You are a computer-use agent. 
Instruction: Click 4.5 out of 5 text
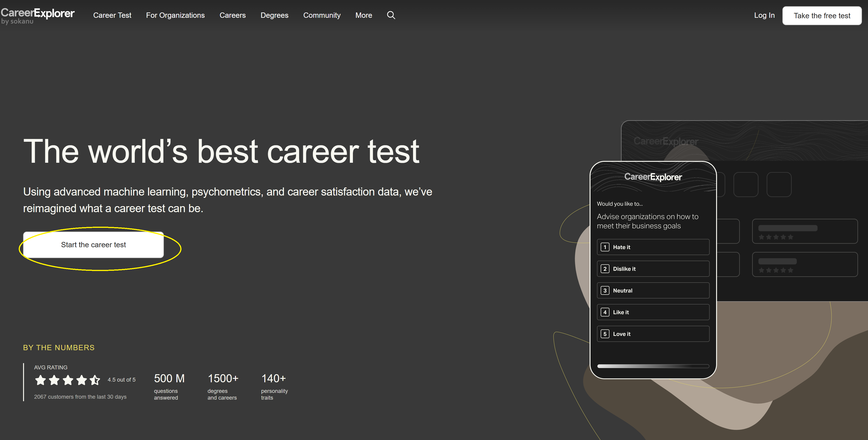122,380
